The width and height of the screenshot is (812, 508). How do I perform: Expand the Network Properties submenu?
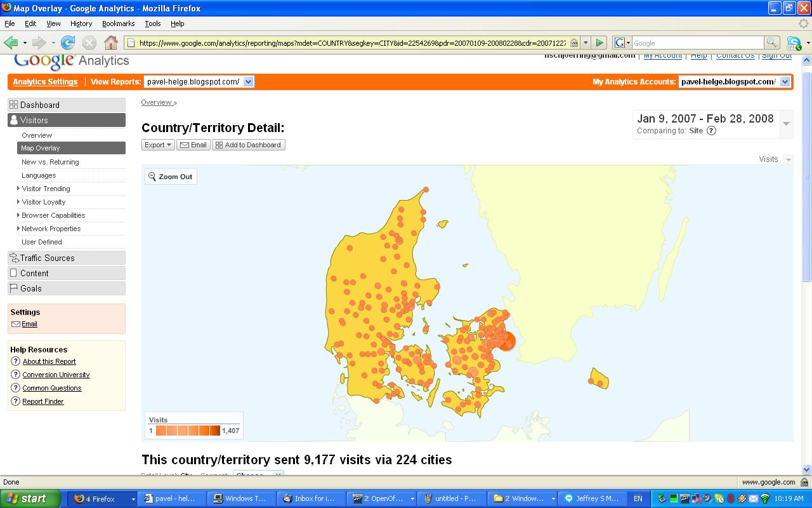click(18, 229)
